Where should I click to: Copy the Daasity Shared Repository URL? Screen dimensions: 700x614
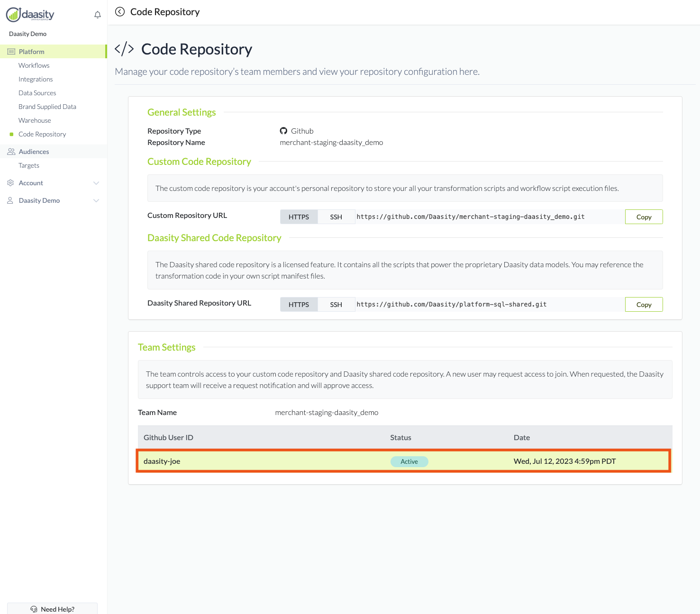point(644,305)
